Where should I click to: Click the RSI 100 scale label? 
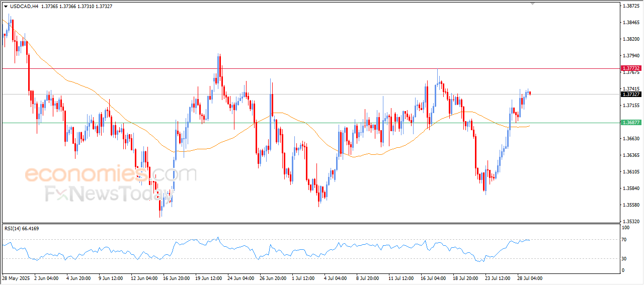[x=626, y=228]
